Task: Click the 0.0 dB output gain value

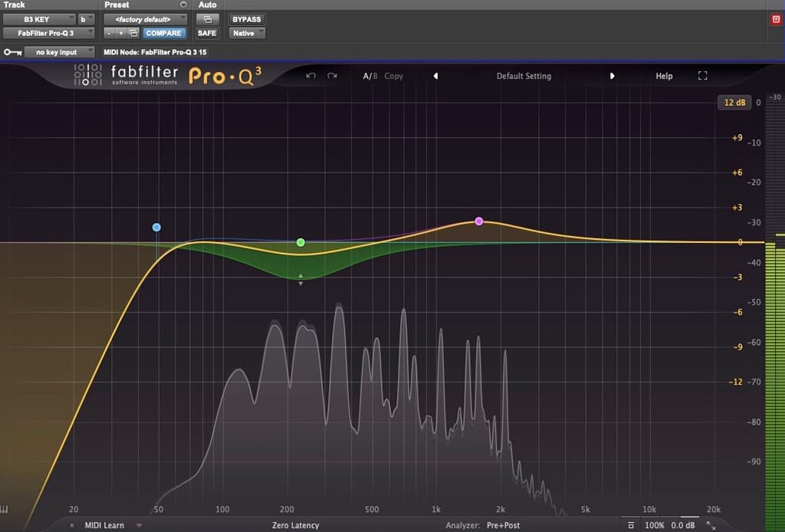Action: coord(683,526)
